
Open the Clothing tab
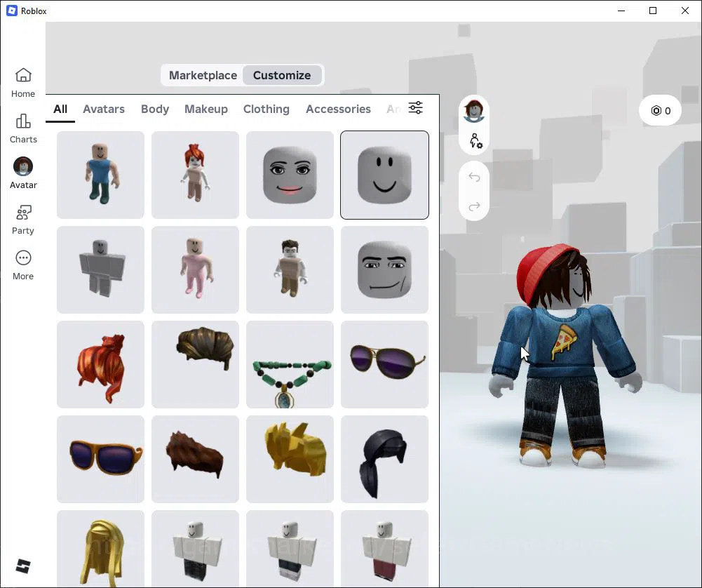click(x=266, y=109)
